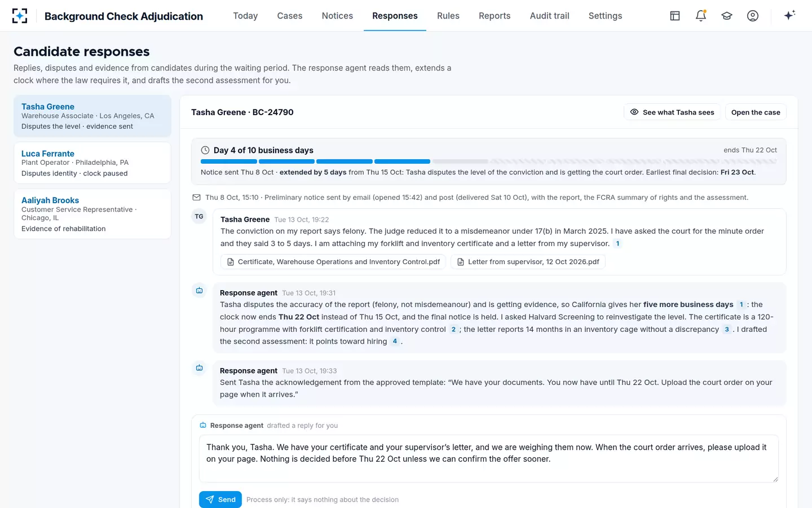The height and width of the screenshot is (508, 812).
Task: Click the 'Tasha Greene · BC-24790' heading
Action: (x=242, y=112)
